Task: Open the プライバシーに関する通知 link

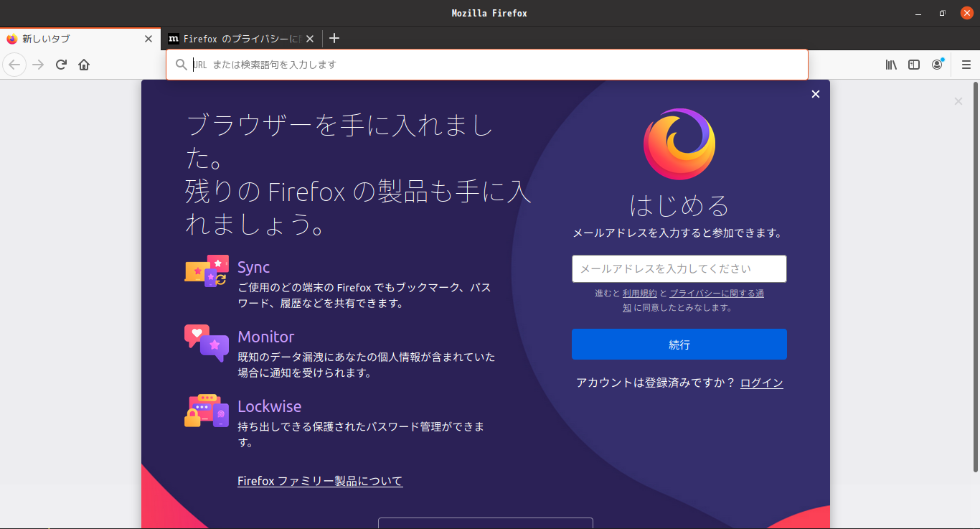Action: (716, 293)
